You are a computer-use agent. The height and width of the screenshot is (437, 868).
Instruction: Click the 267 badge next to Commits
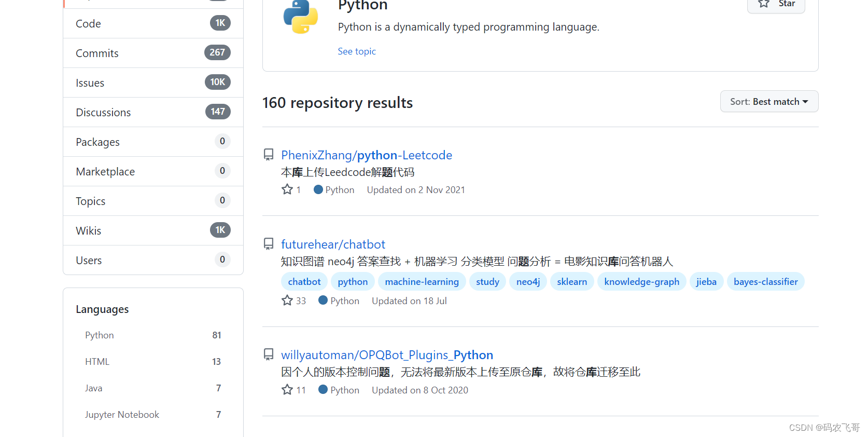(x=217, y=52)
